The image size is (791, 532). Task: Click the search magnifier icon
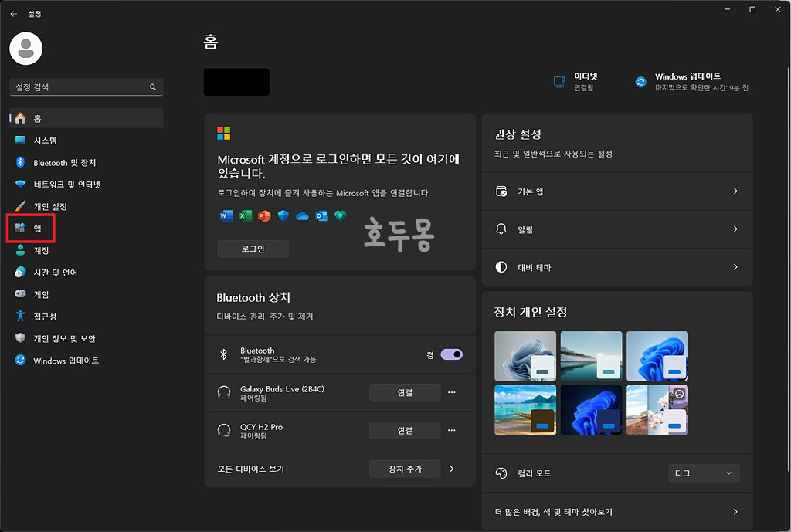(153, 87)
